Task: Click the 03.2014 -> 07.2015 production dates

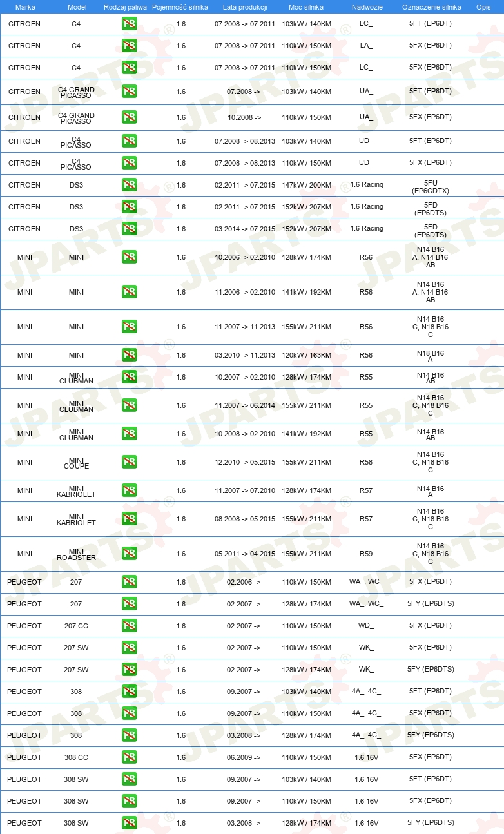Action: (x=245, y=229)
